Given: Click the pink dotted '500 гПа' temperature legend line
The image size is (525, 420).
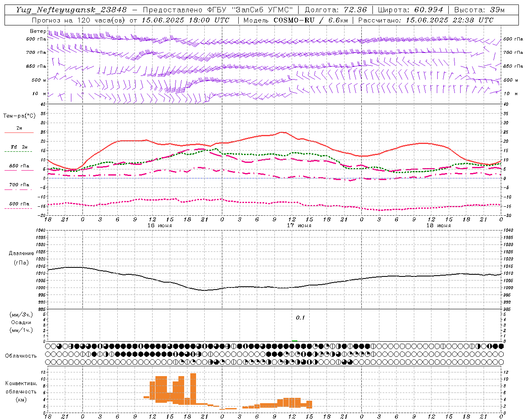Looking at the screenshot, I should [19, 208].
